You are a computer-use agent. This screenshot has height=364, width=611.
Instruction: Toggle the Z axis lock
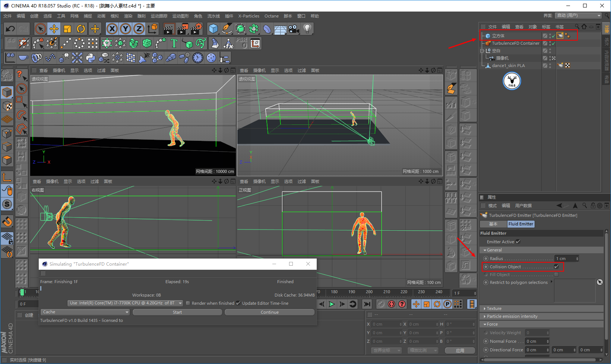(139, 29)
